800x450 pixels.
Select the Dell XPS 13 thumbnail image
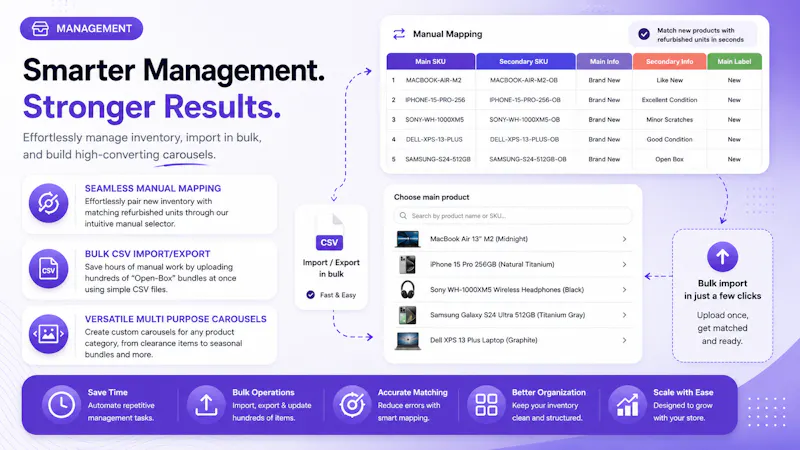[x=408, y=340]
